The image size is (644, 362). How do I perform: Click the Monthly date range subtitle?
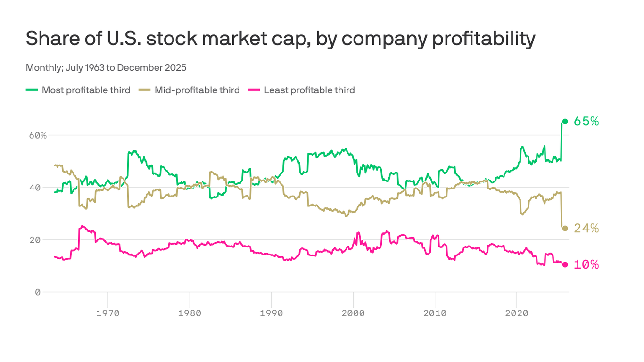click(106, 67)
